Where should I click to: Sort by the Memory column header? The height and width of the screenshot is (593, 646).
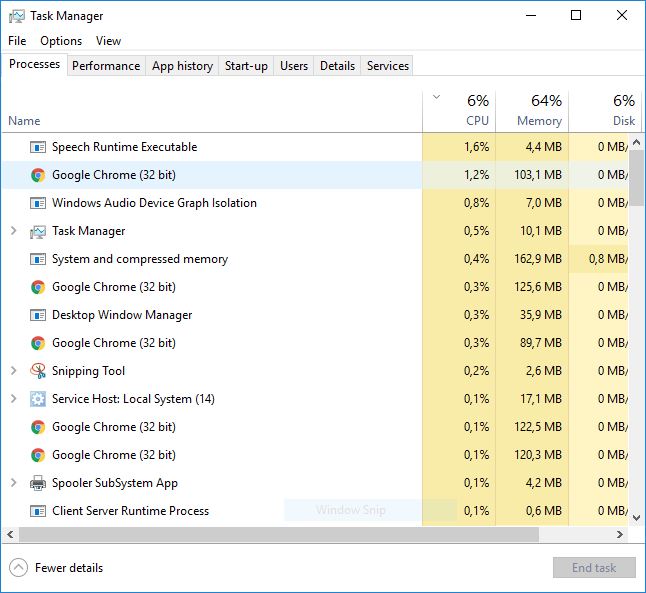pyautogui.click(x=532, y=110)
